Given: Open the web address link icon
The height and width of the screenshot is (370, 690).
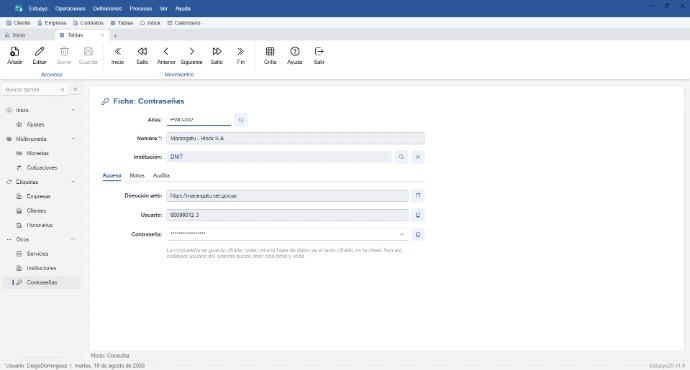Looking at the screenshot, I should point(418,195).
